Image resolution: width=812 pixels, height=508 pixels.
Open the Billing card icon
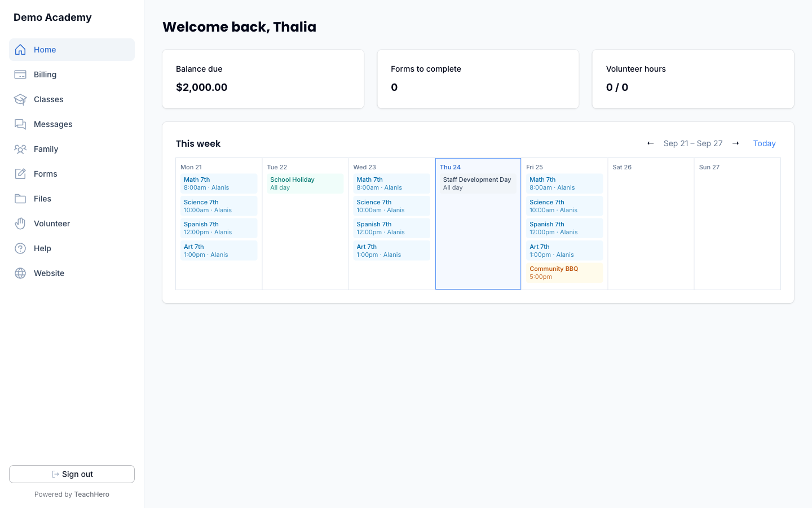click(x=20, y=75)
